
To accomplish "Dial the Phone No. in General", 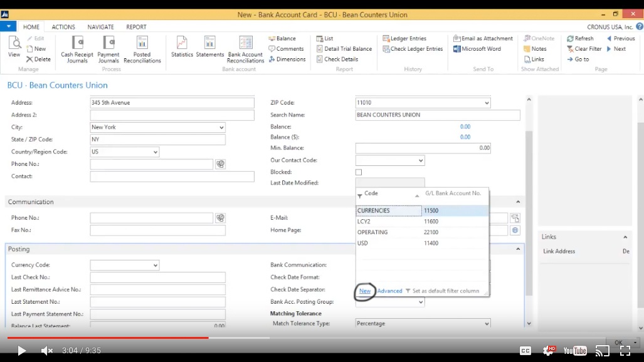I will (221, 164).
